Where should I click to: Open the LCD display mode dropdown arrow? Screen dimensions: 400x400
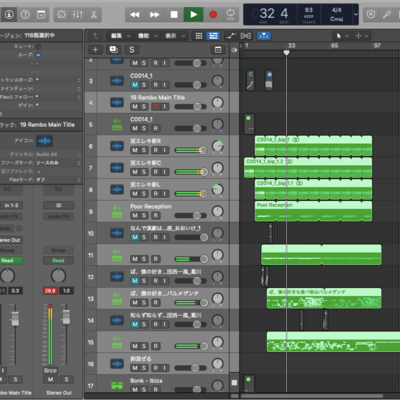point(356,15)
